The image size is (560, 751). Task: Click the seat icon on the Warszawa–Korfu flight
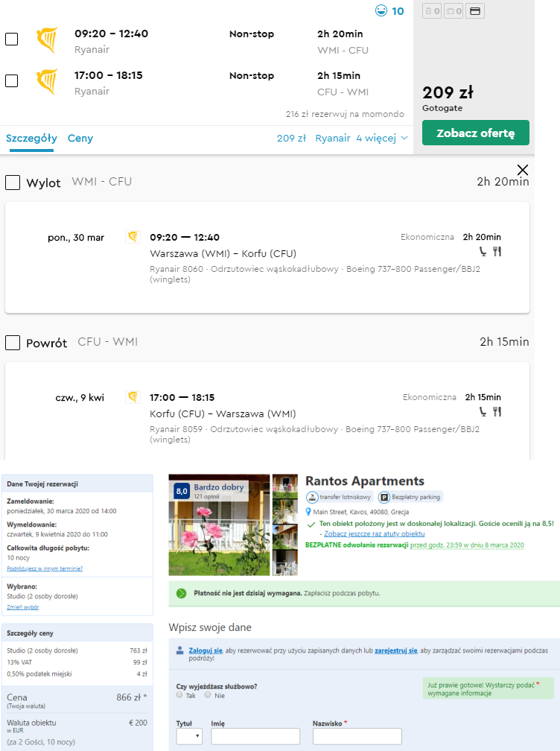pos(483,252)
